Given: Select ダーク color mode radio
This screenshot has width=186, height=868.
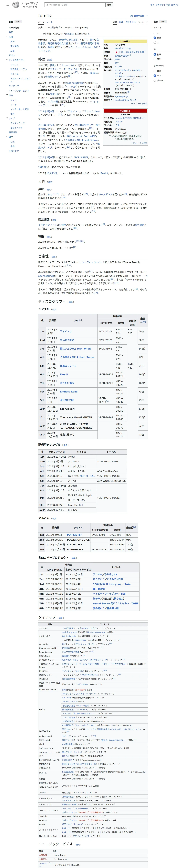Looking at the screenshot, I should coord(155,80).
